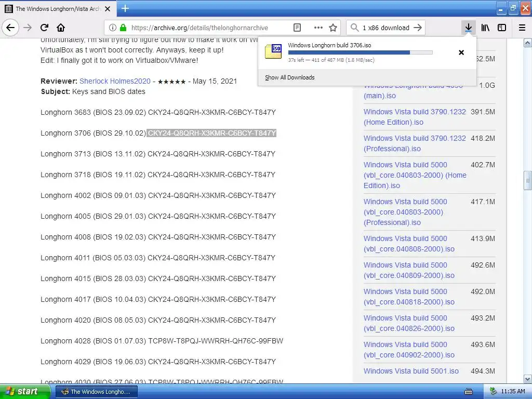Viewport: 532px width, 399px height.
Task: Click the 11:35 AM taskbar clock
Action: [x=513, y=392]
